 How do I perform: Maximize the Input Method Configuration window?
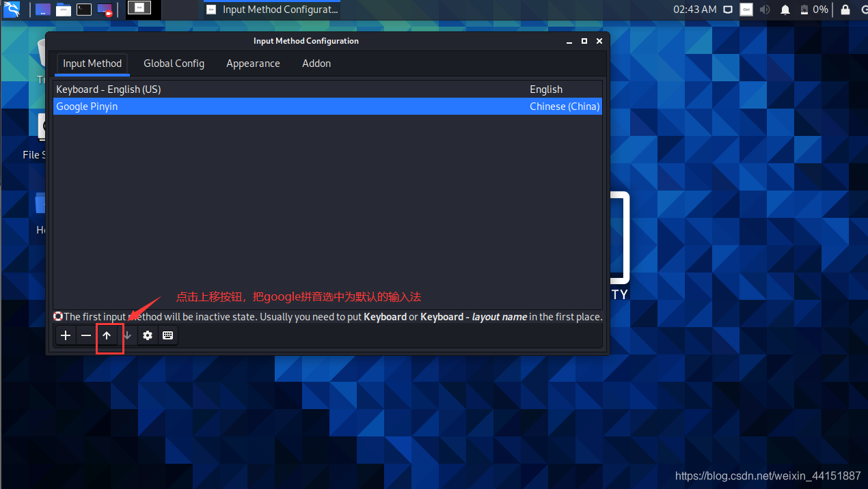pyautogui.click(x=584, y=41)
